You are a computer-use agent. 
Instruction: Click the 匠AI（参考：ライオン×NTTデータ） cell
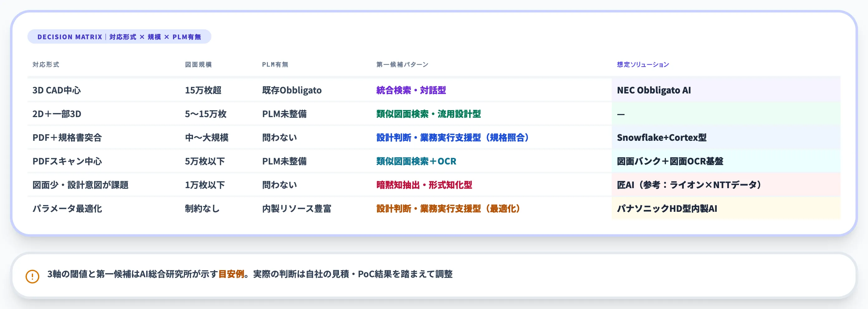726,185
